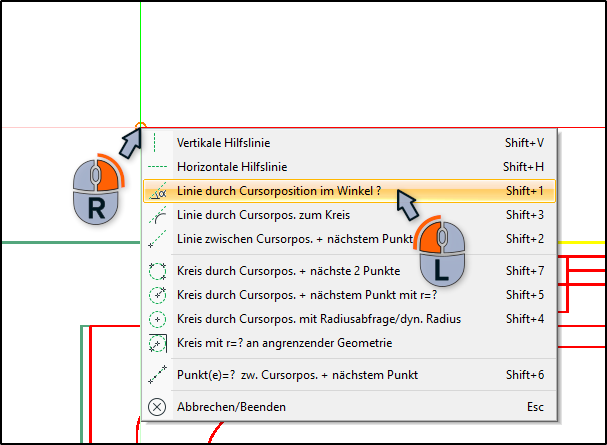
Task: Select Horizontale Hilfslinie menu entry
Action: click(x=350, y=167)
